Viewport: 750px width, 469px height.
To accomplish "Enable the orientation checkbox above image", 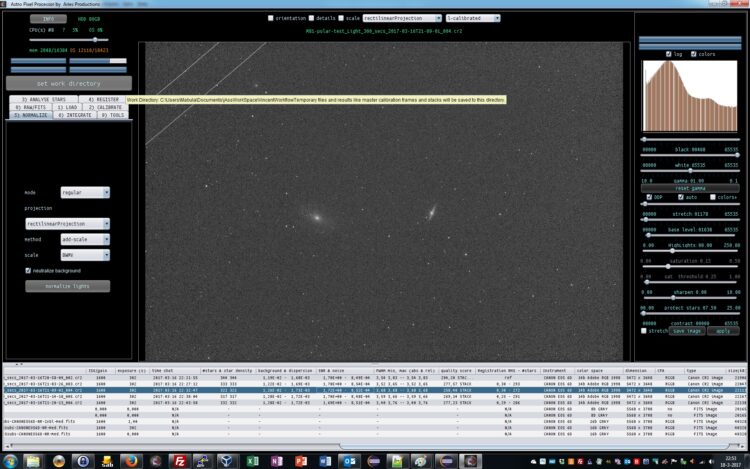I will 270,18.
